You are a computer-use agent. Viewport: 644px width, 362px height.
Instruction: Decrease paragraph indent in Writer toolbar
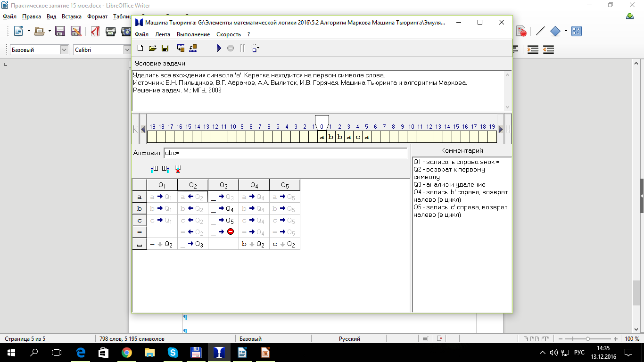[x=548, y=49]
